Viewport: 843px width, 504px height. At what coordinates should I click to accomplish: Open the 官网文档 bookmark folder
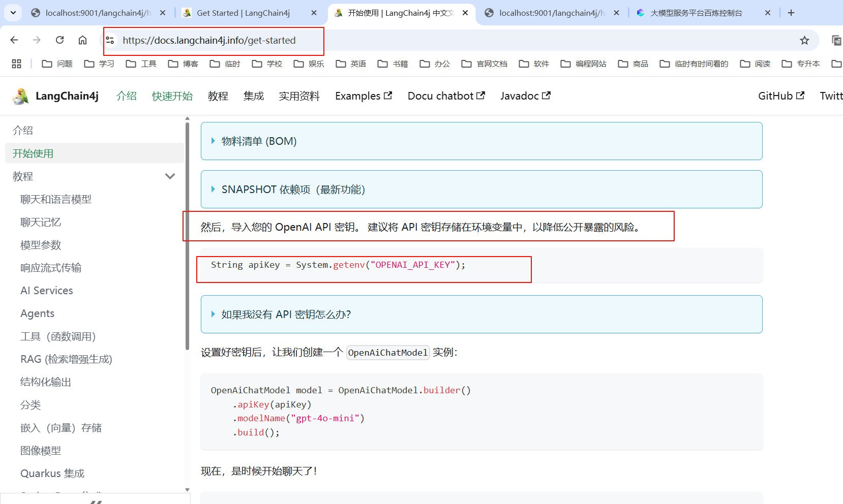[x=485, y=64]
